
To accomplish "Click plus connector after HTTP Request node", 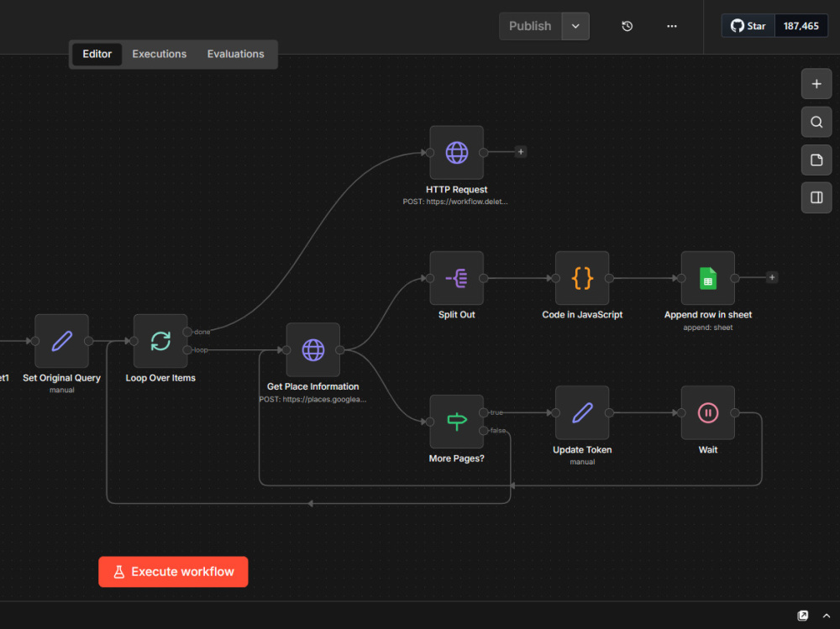I will 520,152.
